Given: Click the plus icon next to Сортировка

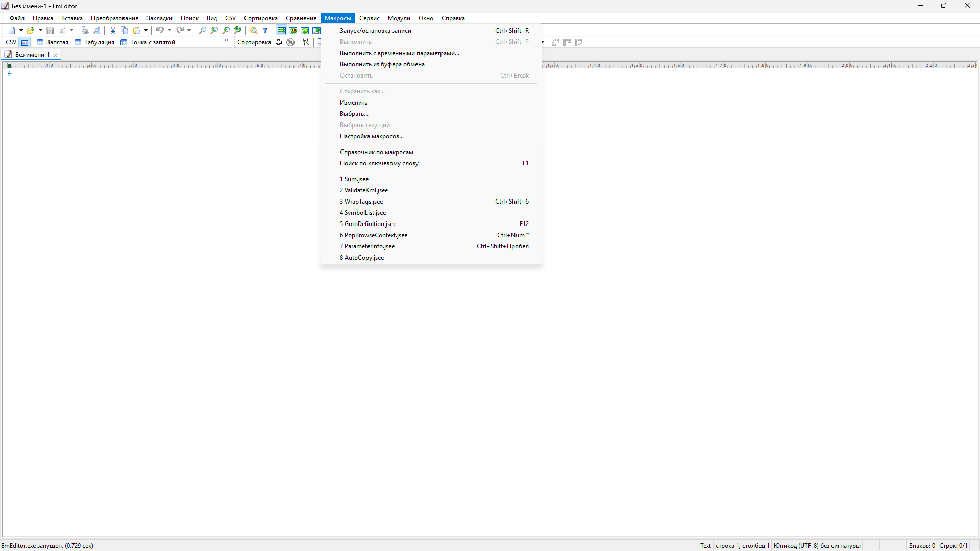Looking at the screenshot, I should (x=279, y=42).
